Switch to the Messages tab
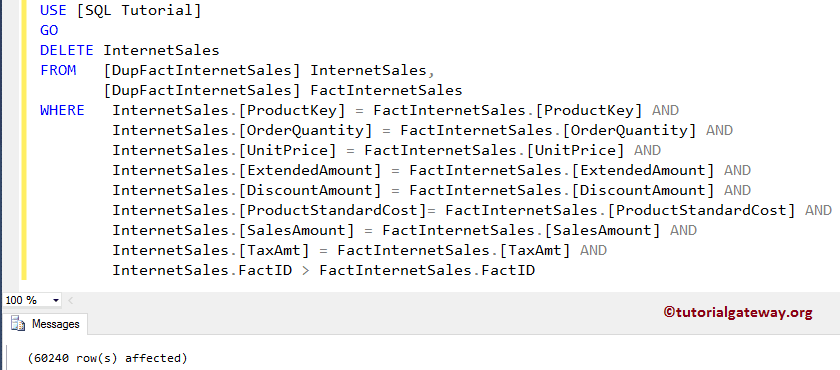The width and height of the screenshot is (840, 370). [x=46, y=324]
